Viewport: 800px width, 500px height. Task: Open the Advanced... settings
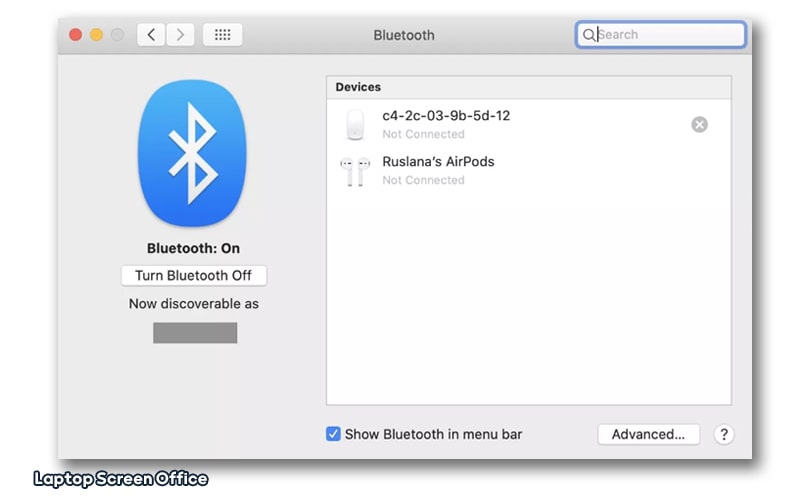(x=648, y=434)
